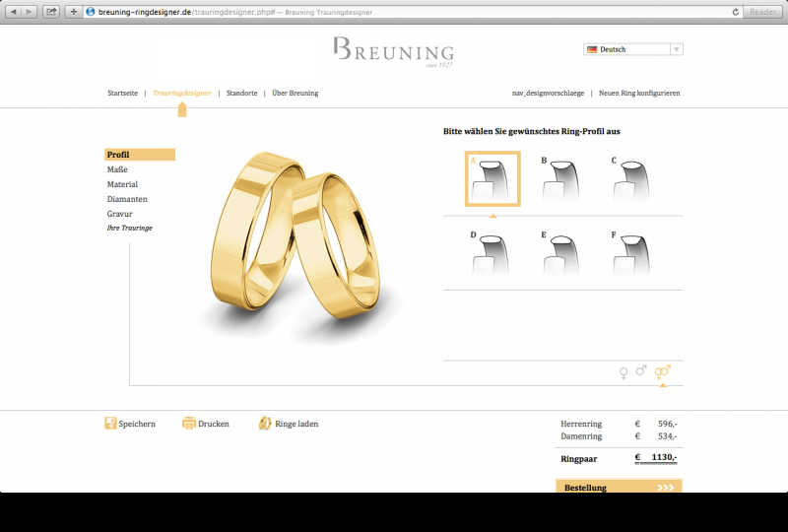788x532 pixels.
Task: Open Standorte page
Action: pyautogui.click(x=241, y=93)
